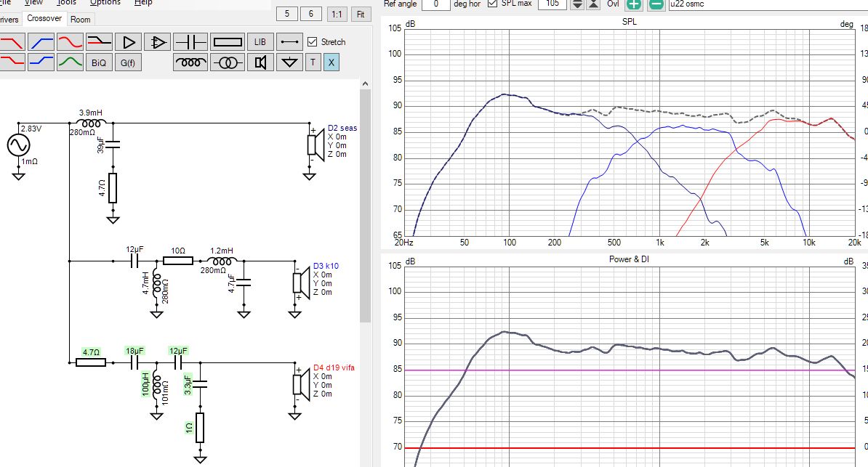This screenshot has width=868, height=467.
Task: Click the highlighted X toolbar button
Action: [331, 62]
